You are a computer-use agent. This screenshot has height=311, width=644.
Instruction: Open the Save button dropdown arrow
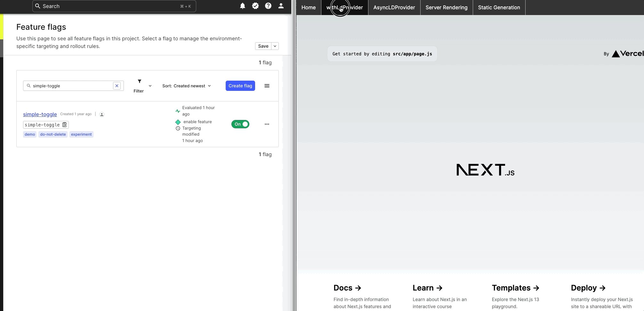tap(275, 46)
